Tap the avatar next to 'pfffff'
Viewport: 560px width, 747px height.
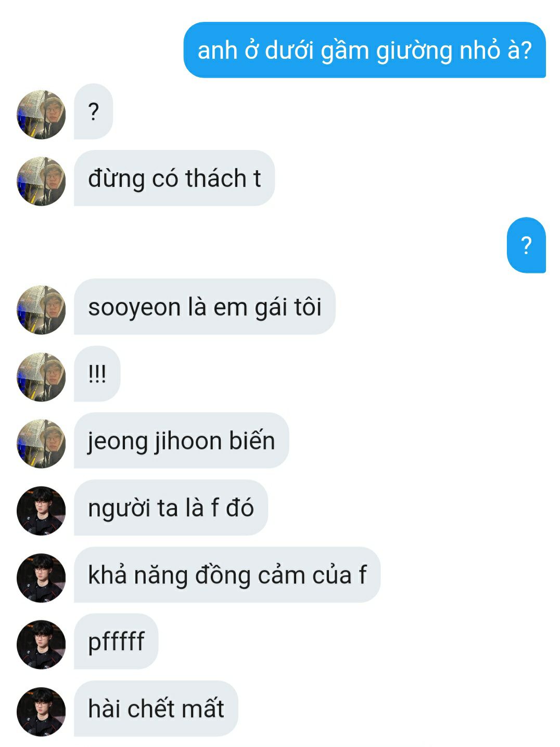coord(41,644)
